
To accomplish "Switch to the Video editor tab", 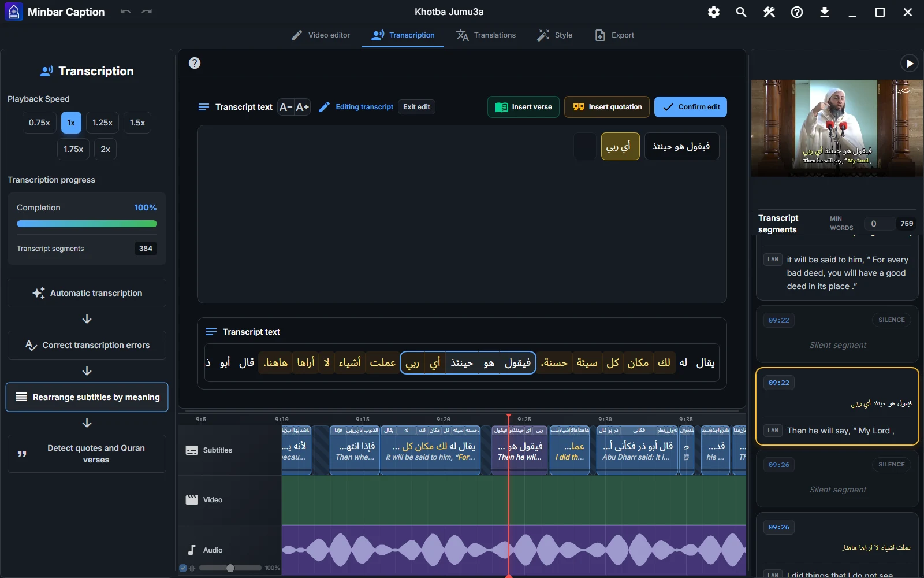I will pos(321,35).
